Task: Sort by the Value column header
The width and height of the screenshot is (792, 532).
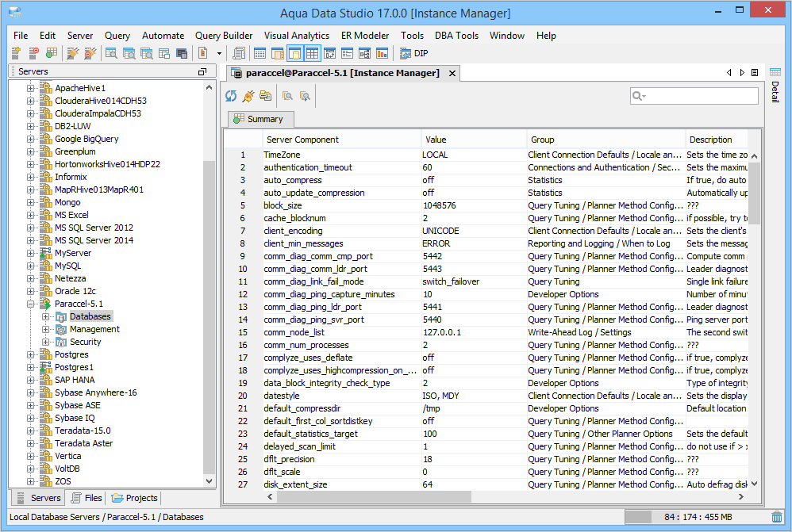Action: [x=474, y=140]
